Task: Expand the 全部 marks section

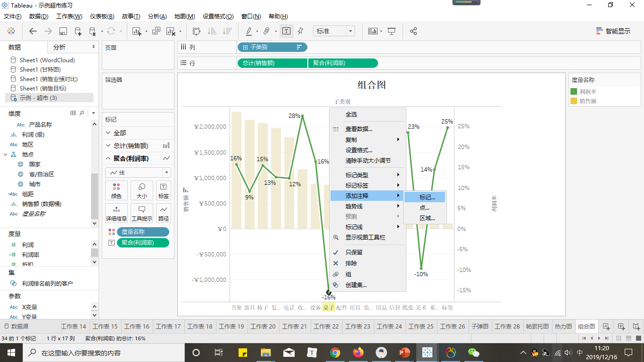Action: click(108, 133)
